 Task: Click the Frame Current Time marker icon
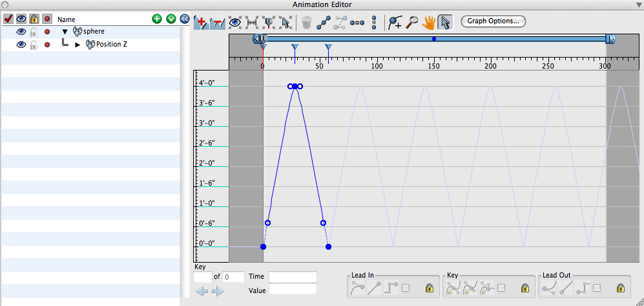pos(269,23)
